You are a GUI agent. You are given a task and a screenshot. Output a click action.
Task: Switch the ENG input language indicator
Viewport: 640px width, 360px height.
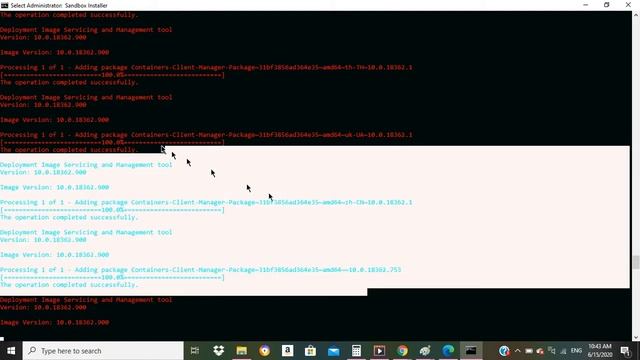tap(576, 351)
